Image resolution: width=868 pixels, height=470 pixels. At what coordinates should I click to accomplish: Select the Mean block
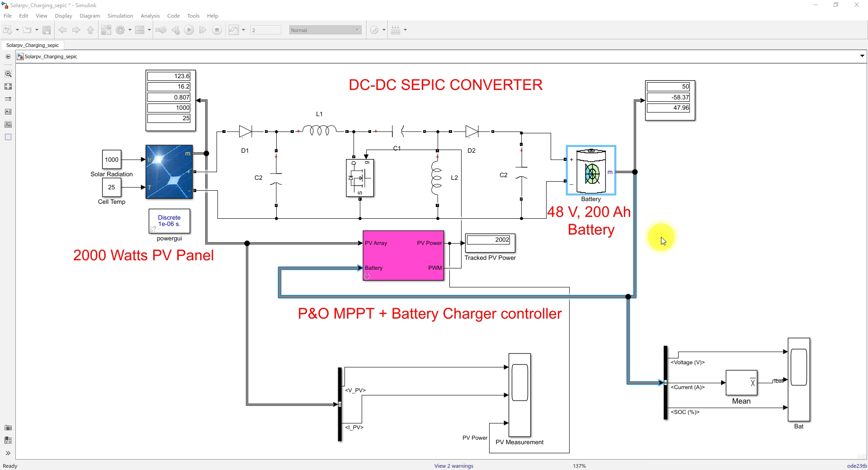click(741, 383)
